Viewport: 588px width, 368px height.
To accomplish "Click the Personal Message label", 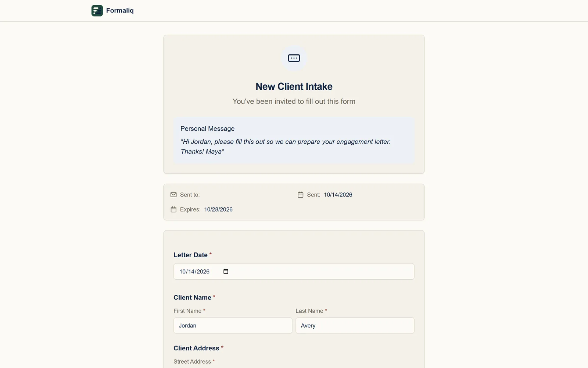I will 208,129.
